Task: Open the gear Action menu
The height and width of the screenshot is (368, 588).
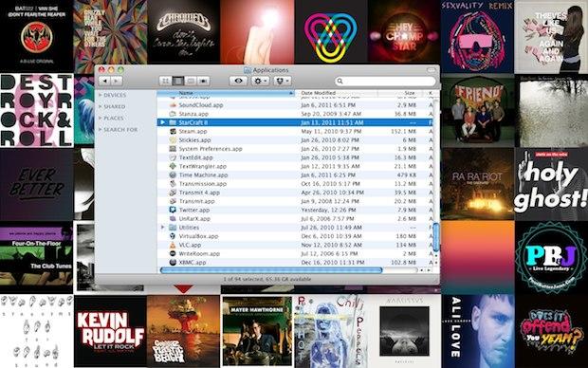Action: [x=260, y=81]
